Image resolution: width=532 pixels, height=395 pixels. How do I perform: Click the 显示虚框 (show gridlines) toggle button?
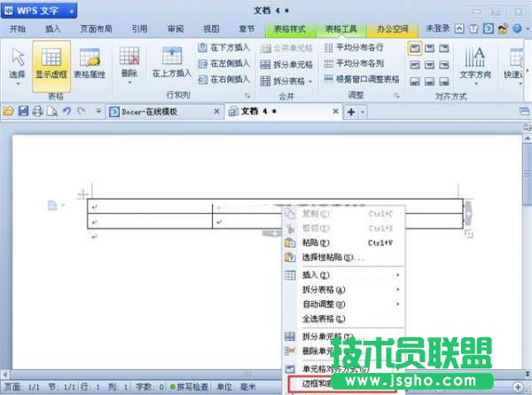51,63
